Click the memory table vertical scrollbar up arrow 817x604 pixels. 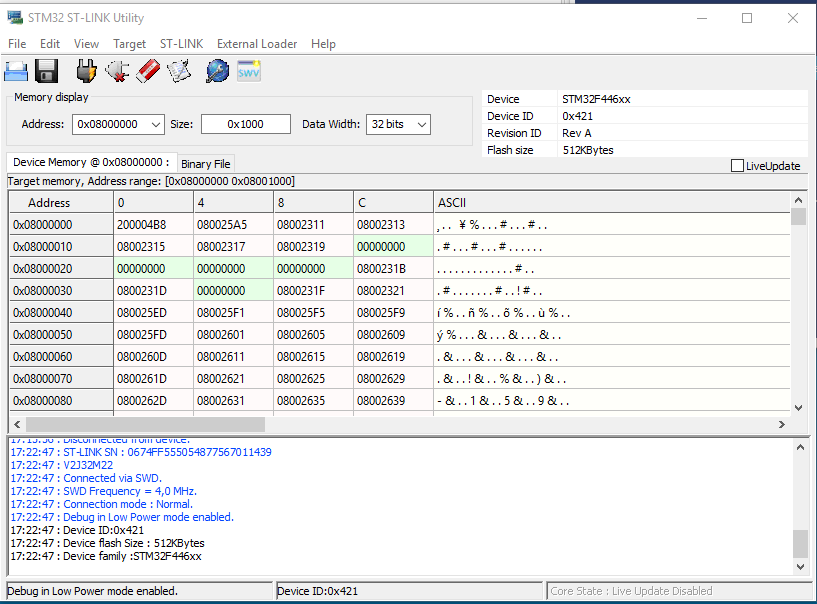point(798,200)
